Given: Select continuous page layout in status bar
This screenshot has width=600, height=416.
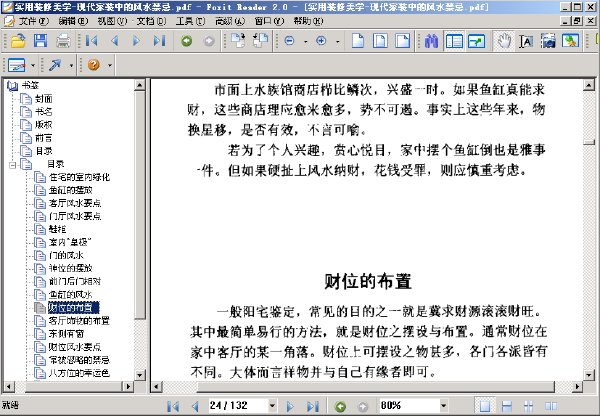Looking at the screenshot, I should pyautogui.click(x=507, y=406).
